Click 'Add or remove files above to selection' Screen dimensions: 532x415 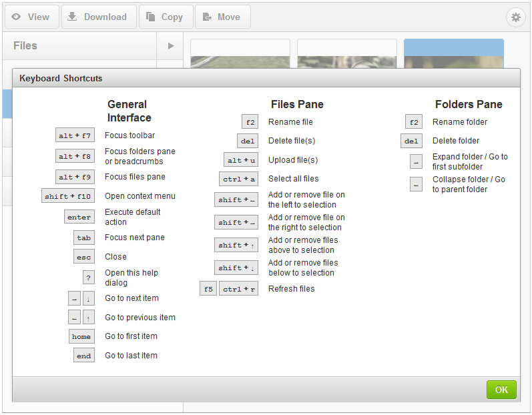[x=303, y=245]
